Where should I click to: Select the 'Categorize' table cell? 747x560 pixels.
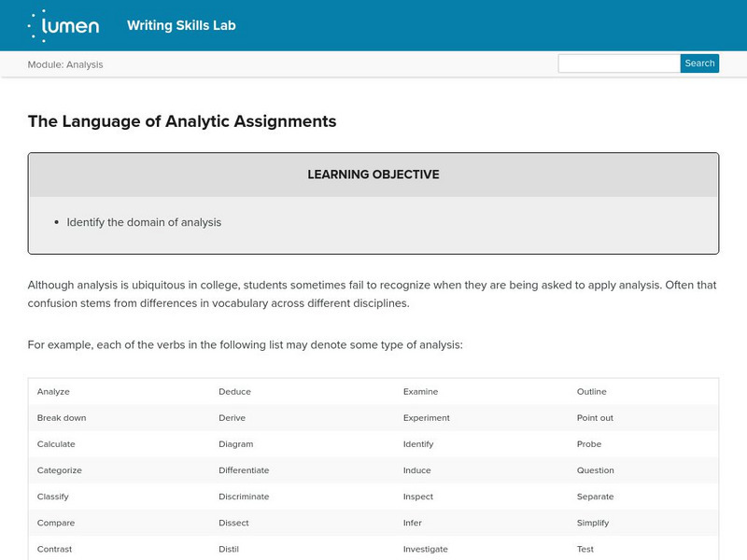pos(60,470)
